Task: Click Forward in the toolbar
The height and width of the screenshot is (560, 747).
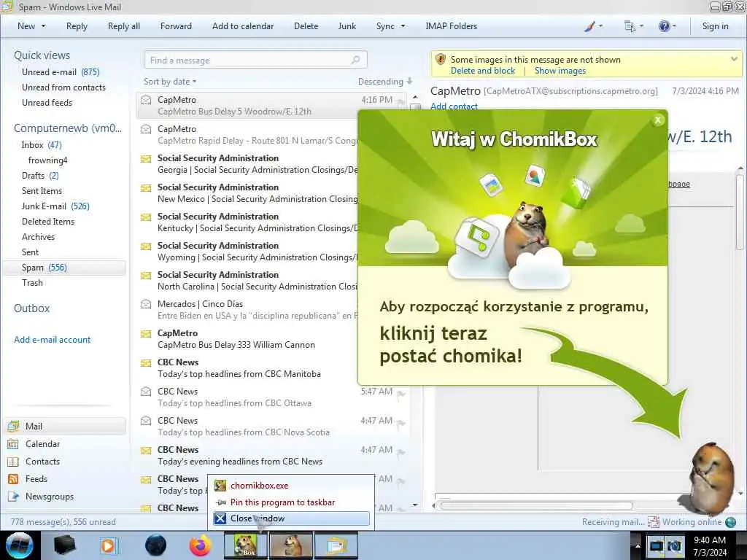Action: tap(176, 26)
